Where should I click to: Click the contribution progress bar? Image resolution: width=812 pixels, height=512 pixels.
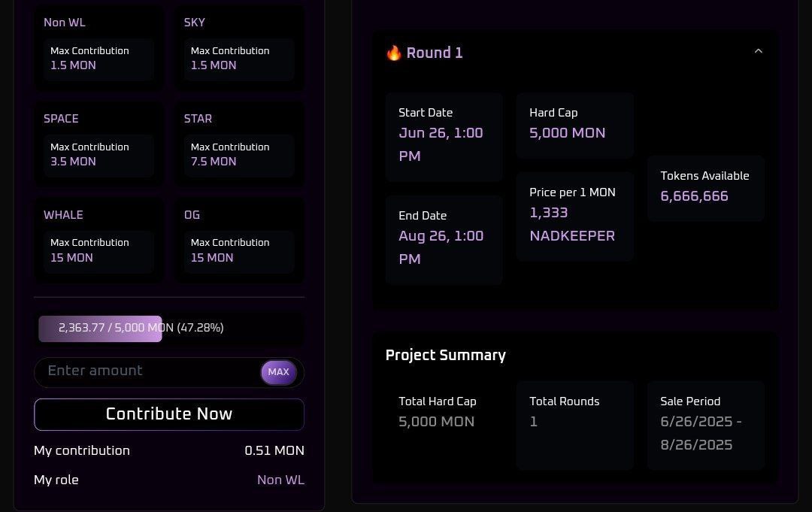[169, 328]
